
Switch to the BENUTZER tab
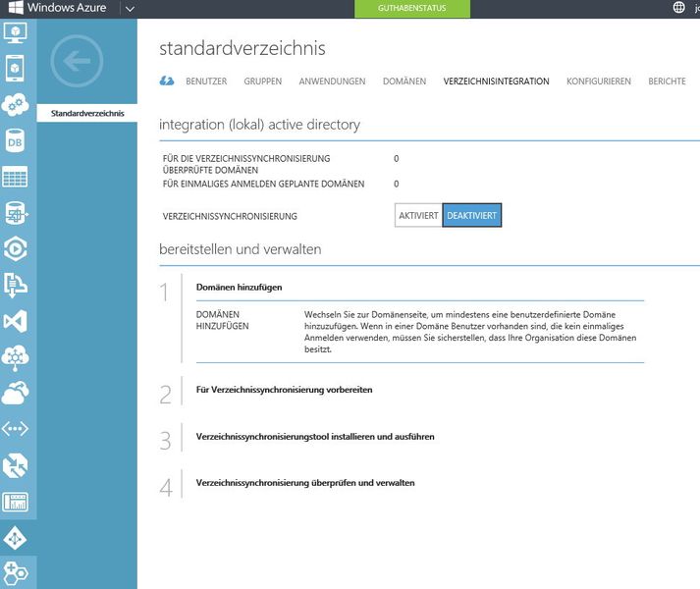coord(206,81)
